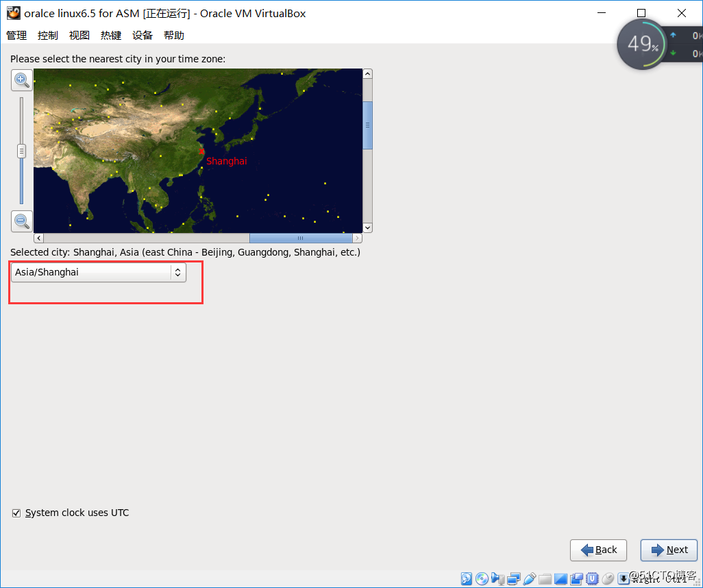703x588 pixels.
Task: Click the mouse integration status icon
Action: (x=608, y=578)
